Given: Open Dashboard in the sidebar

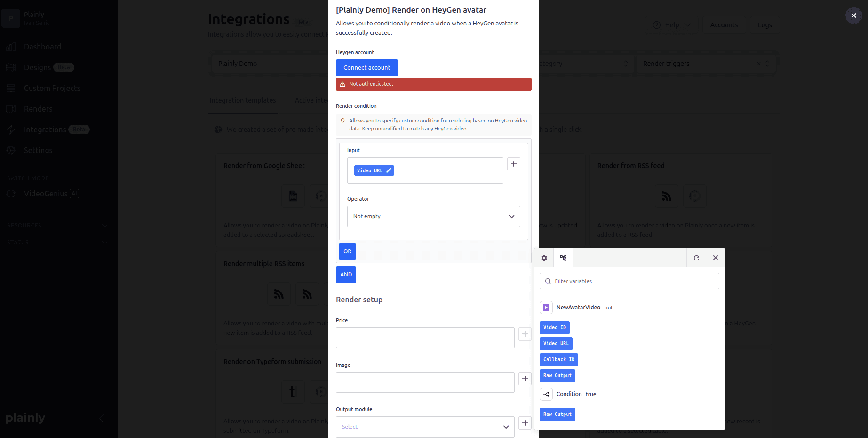Looking at the screenshot, I should [x=42, y=47].
